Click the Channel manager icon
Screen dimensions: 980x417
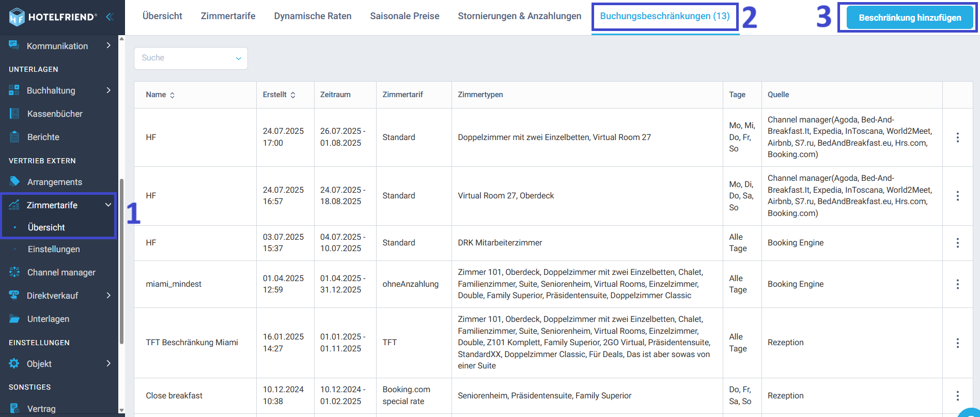tap(14, 272)
